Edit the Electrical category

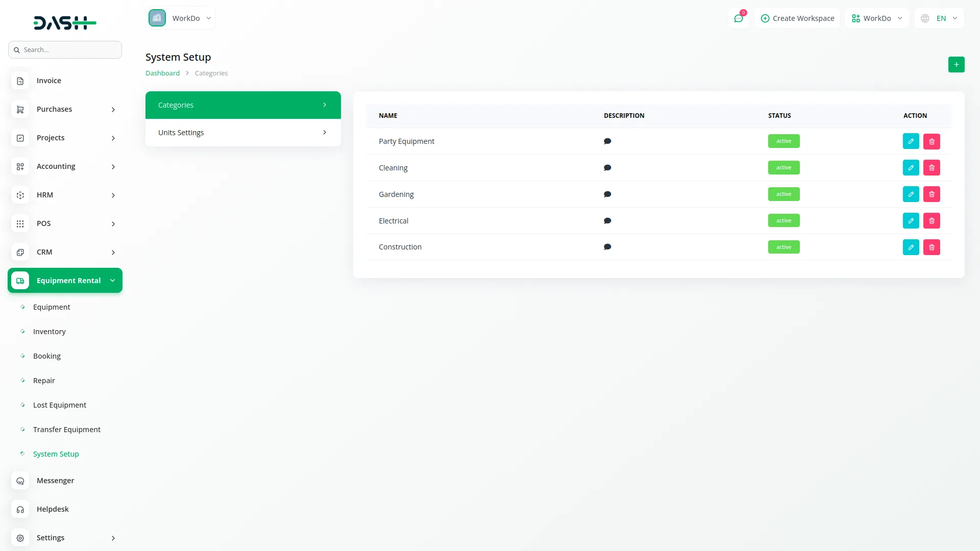coord(911,221)
